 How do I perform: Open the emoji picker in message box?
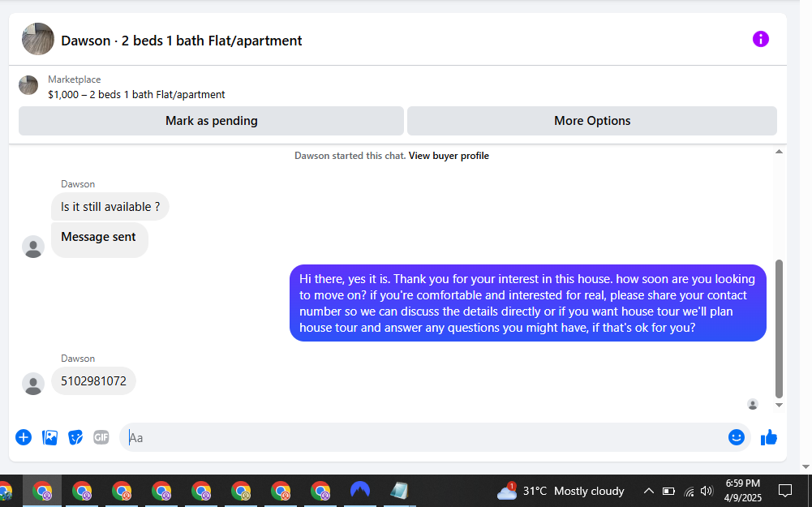click(736, 437)
